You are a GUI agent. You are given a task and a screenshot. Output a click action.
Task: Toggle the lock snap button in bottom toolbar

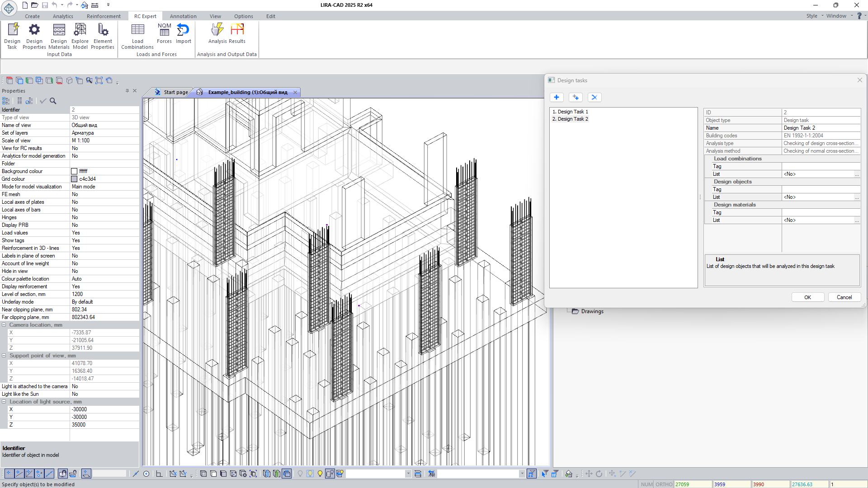(73, 474)
